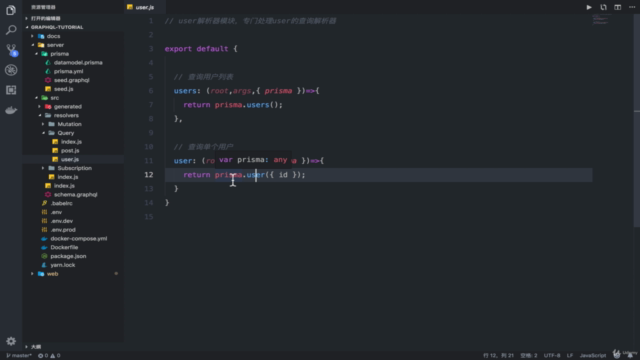
Task: Open the Debug view icon
Action: coord(11,70)
